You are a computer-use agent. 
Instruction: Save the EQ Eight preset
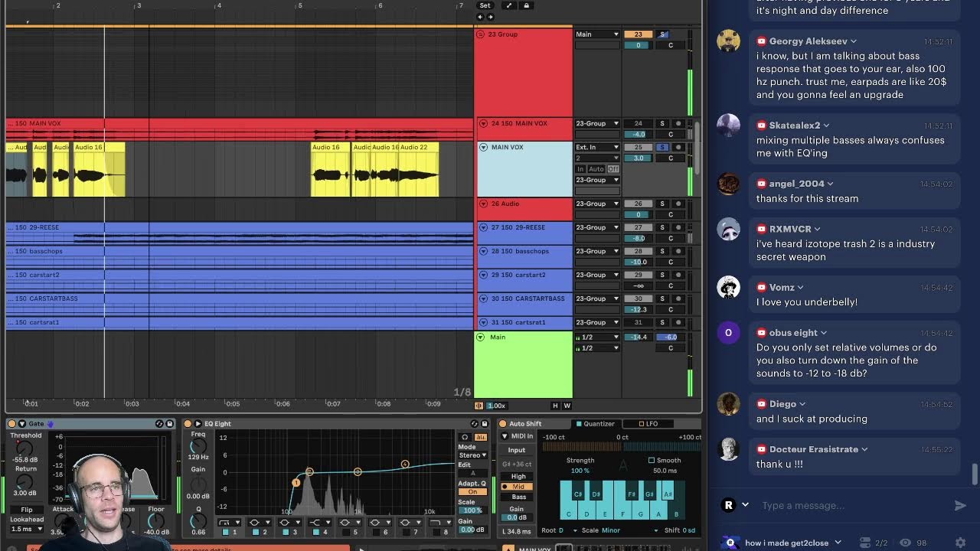click(x=485, y=424)
